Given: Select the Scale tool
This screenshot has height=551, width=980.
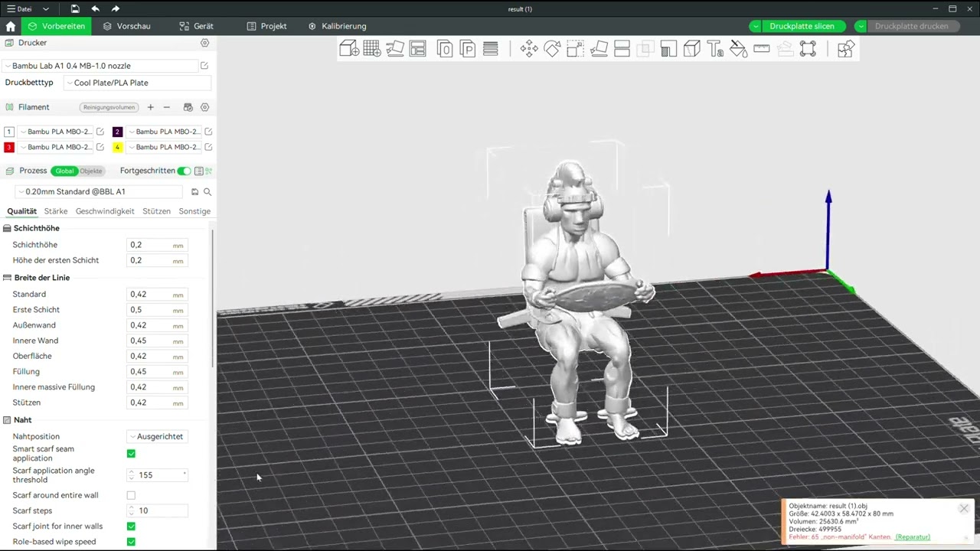Looking at the screenshot, I should click(575, 49).
